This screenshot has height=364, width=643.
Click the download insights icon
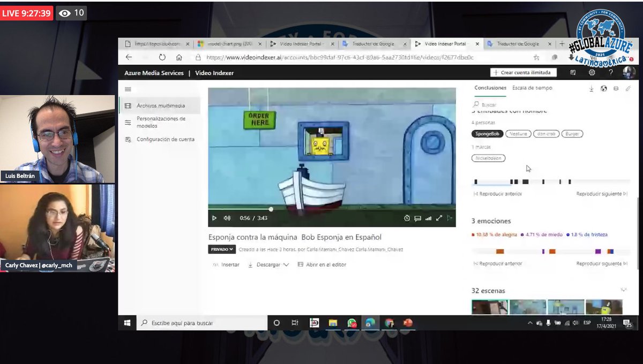(x=592, y=88)
